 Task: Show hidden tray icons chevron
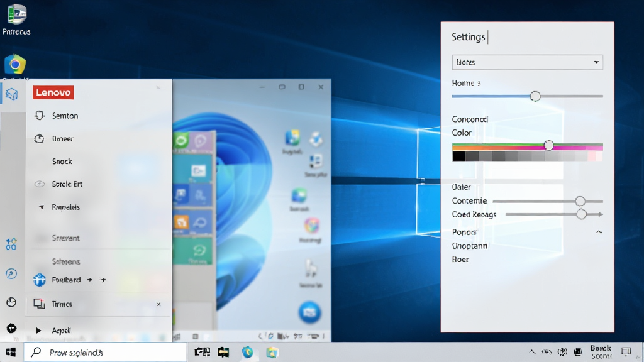click(532, 352)
